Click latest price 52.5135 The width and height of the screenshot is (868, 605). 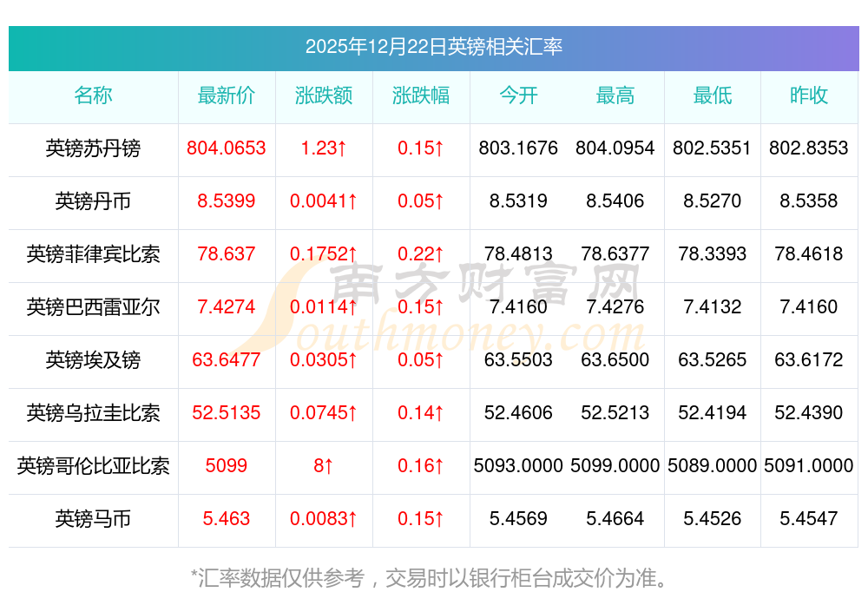pyautogui.click(x=226, y=413)
